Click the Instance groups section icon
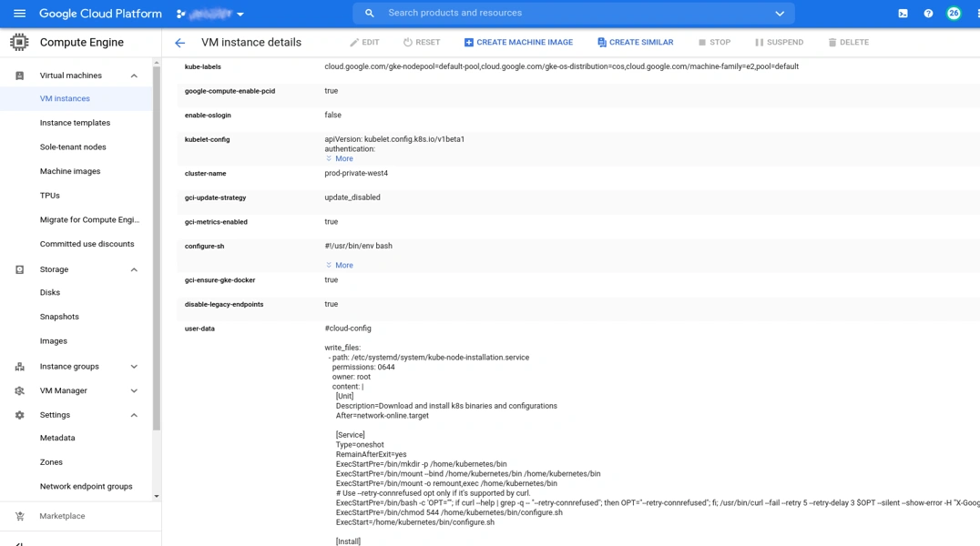The width and height of the screenshot is (980, 546). (x=19, y=367)
